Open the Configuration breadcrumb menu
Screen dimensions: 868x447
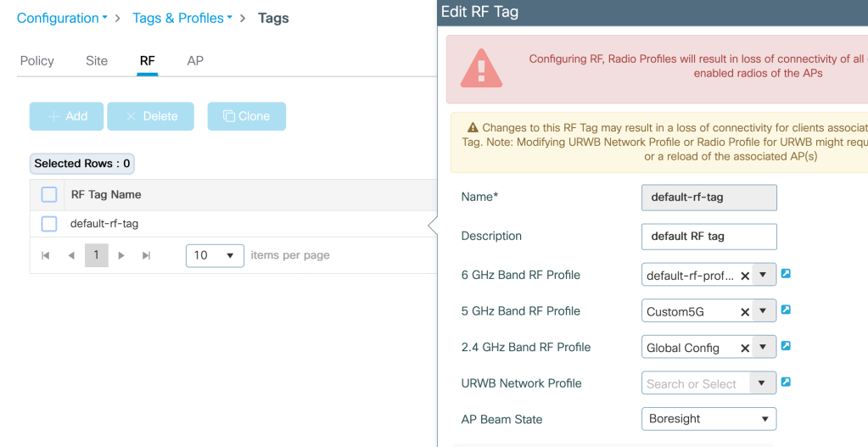pos(62,18)
